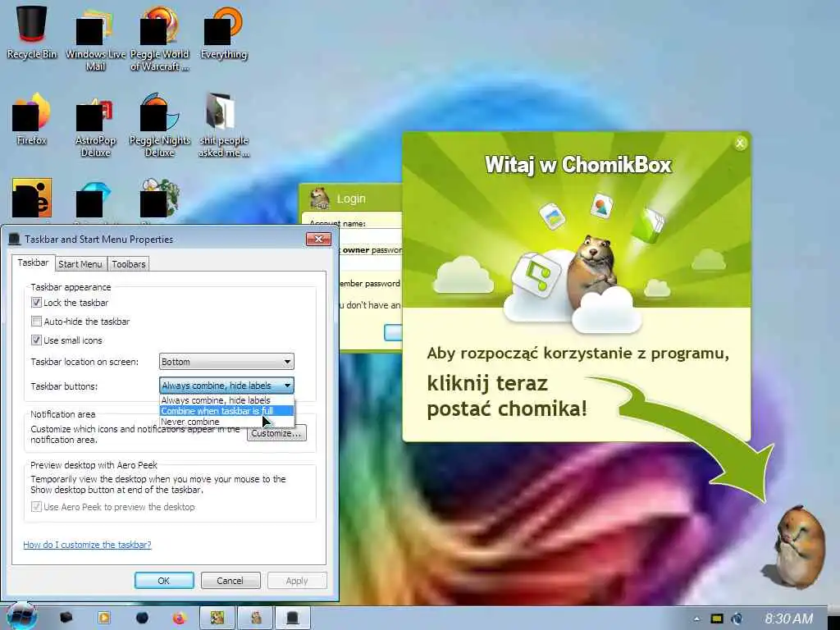Image resolution: width=840 pixels, height=630 pixels.
Task: Open Taskbar location on screen dropdown
Action: click(x=226, y=362)
